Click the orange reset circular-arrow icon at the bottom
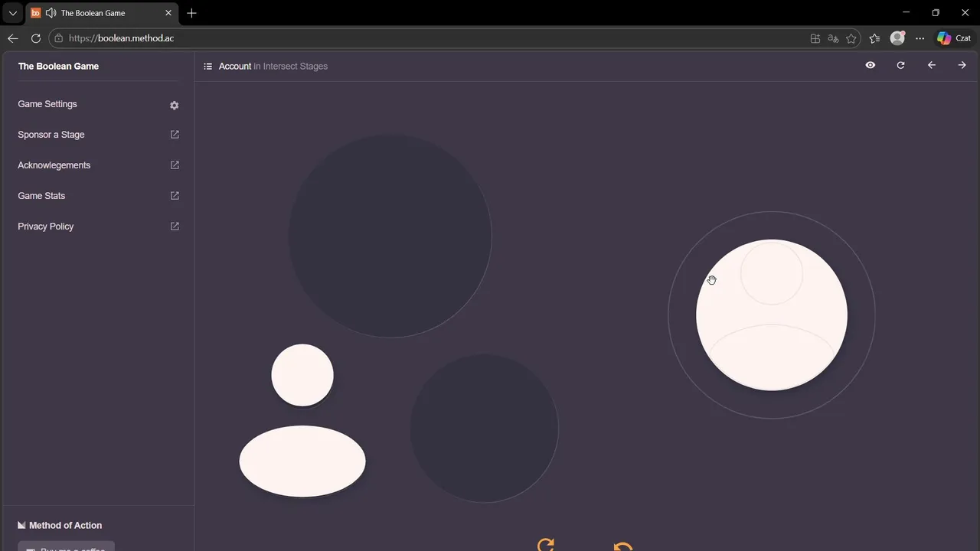Image resolution: width=980 pixels, height=551 pixels. [x=546, y=545]
